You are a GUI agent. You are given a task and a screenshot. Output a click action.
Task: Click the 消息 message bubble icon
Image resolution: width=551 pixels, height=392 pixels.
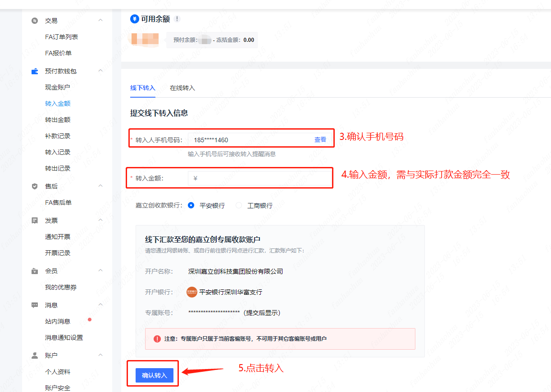point(35,305)
